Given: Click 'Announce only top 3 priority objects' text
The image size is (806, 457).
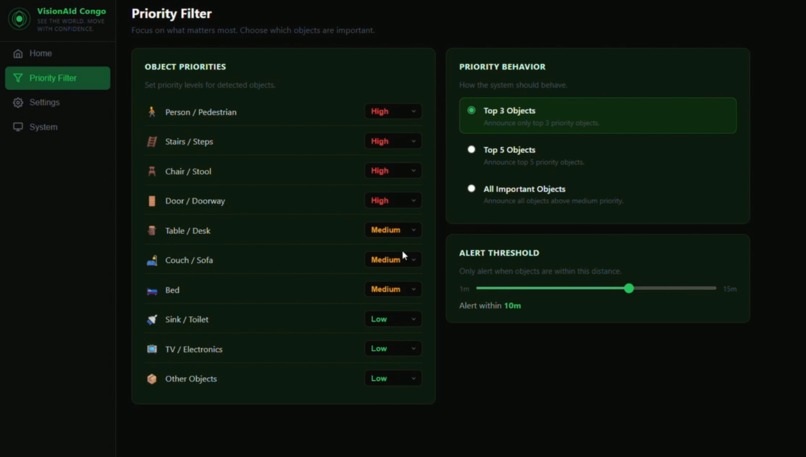Looking at the screenshot, I should (x=541, y=123).
